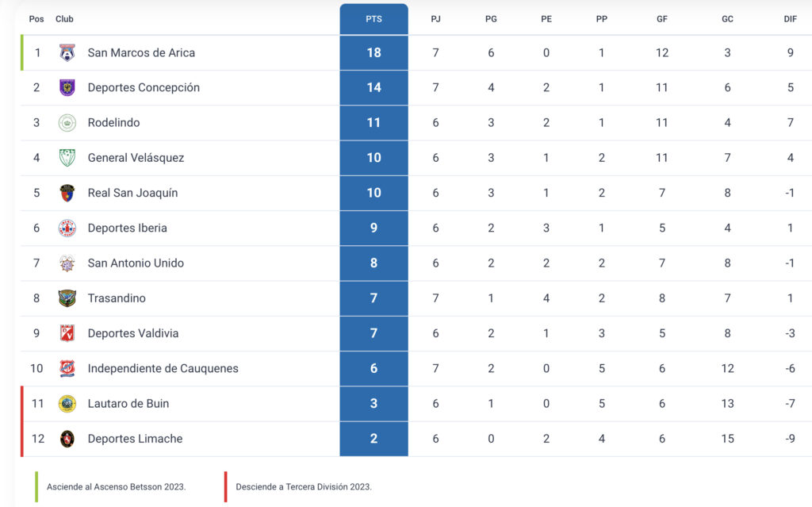Viewport: 812px width, 507px height.
Task: Click the PJ column header
Action: click(x=435, y=19)
